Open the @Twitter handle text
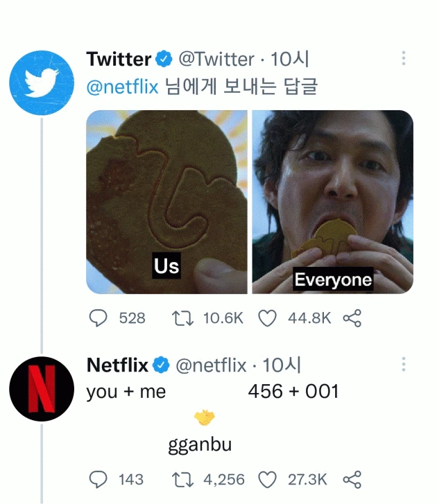Image resolution: width=437 pixels, height=504 pixels. pyautogui.click(x=216, y=59)
